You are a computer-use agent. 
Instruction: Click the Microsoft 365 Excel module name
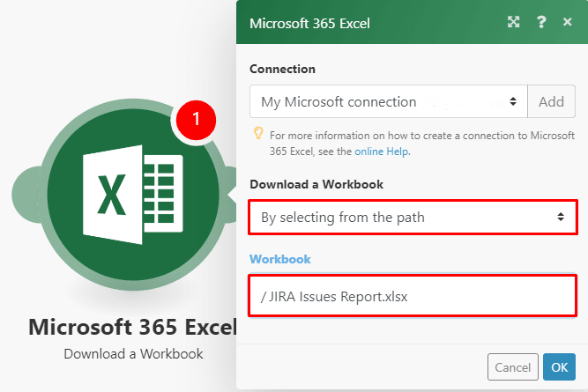tap(132, 327)
